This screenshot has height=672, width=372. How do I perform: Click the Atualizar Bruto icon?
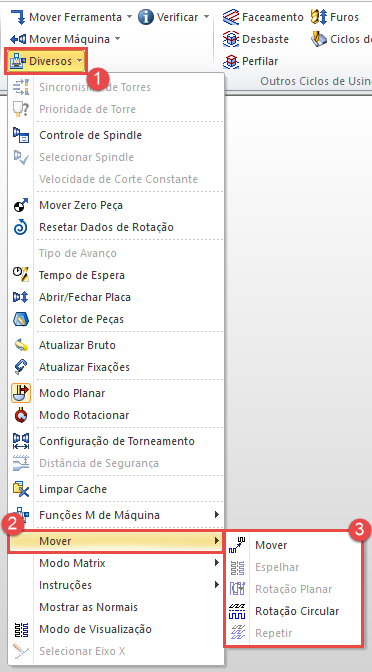click(x=21, y=345)
